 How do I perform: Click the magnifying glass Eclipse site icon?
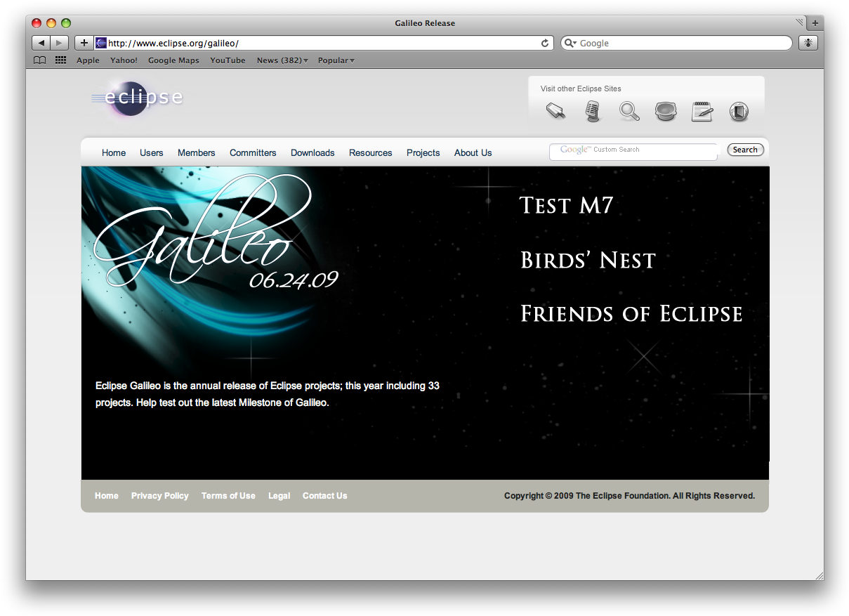click(x=628, y=111)
